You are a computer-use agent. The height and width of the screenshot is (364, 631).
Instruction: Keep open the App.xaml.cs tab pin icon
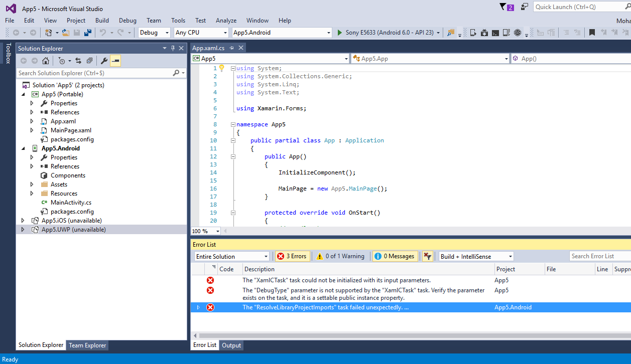[x=231, y=48]
